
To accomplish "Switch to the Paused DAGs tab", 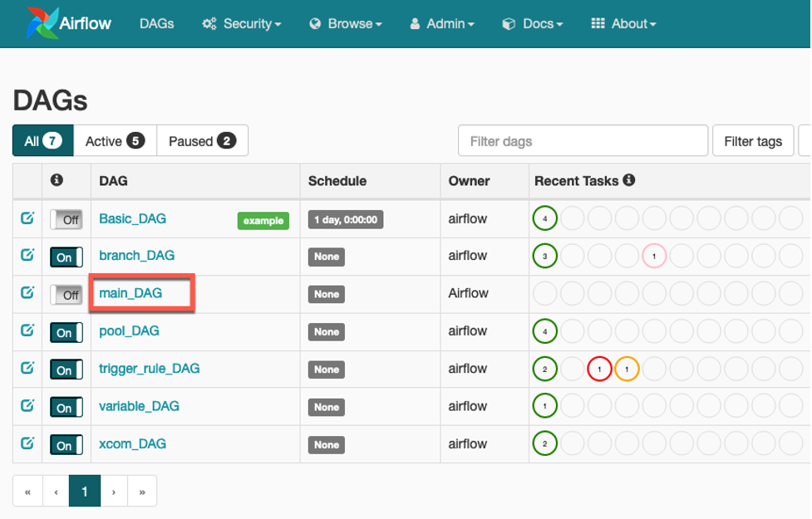I will click(202, 141).
